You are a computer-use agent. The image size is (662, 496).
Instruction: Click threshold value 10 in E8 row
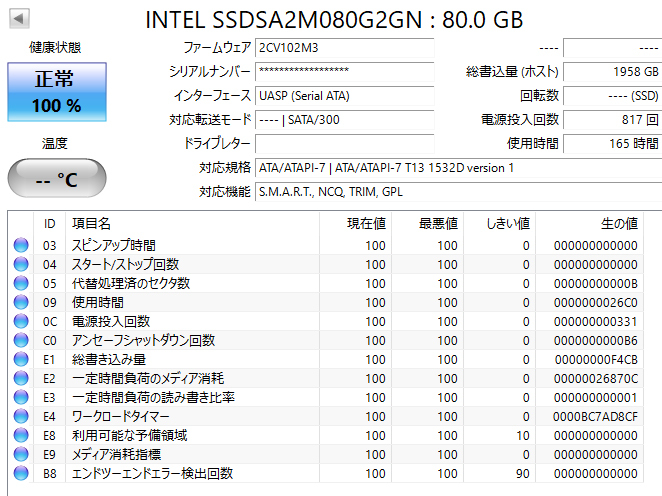click(x=523, y=436)
